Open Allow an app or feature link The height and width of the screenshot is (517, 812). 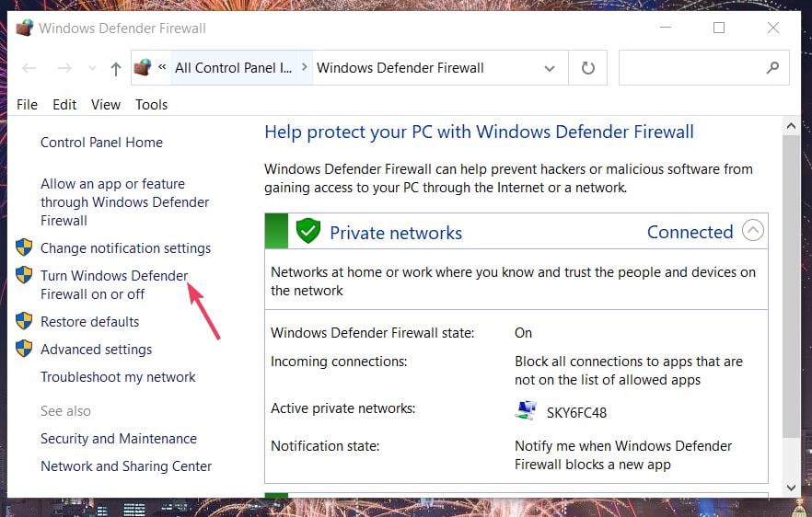point(125,201)
